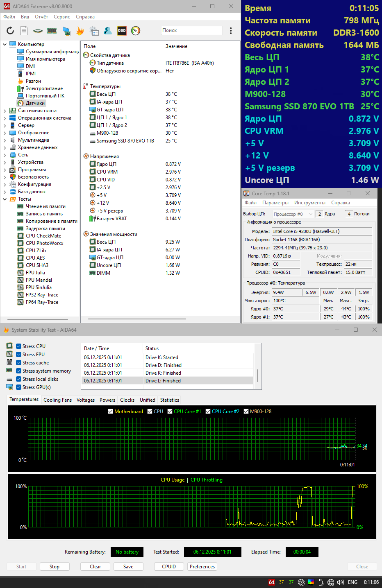Click the Preferences button
Screen dimensions: 382x588
point(202,567)
